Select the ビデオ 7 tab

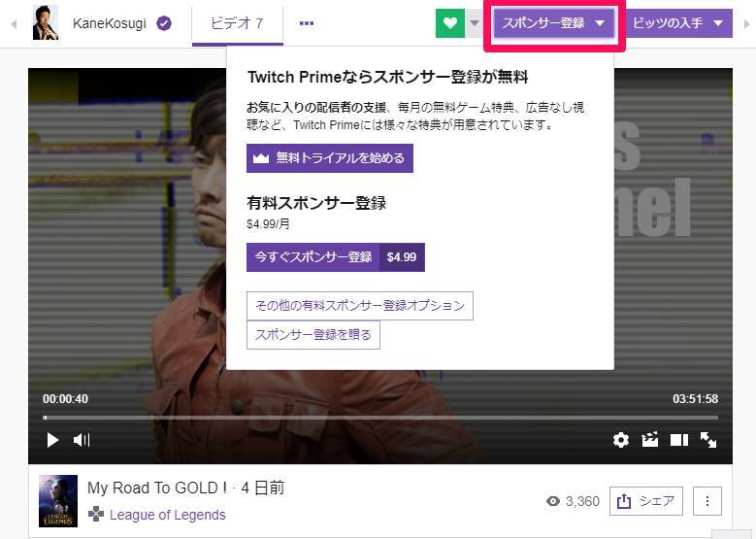[x=237, y=23]
